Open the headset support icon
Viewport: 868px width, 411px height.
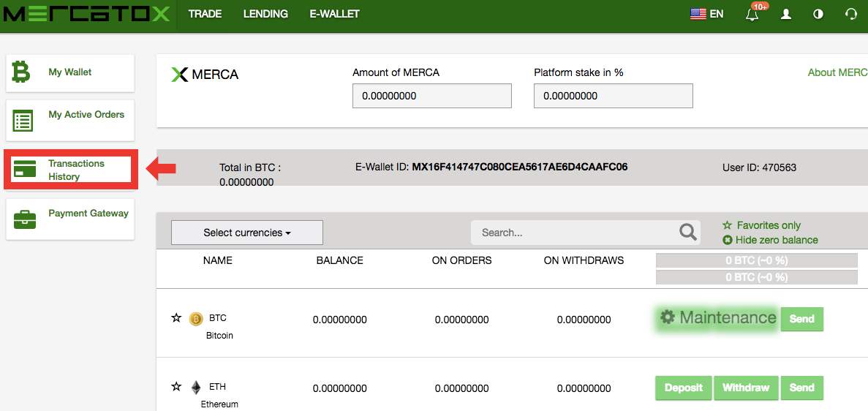click(851, 15)
